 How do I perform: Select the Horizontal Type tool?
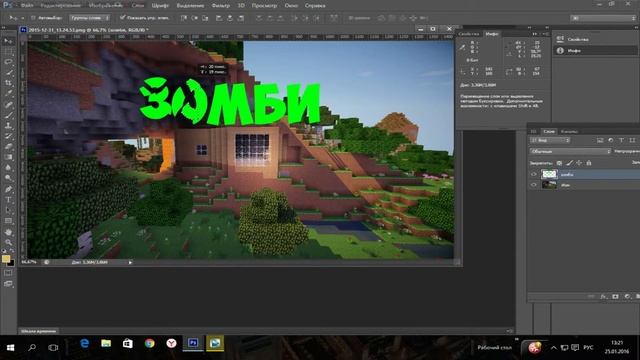click(8, 200)
